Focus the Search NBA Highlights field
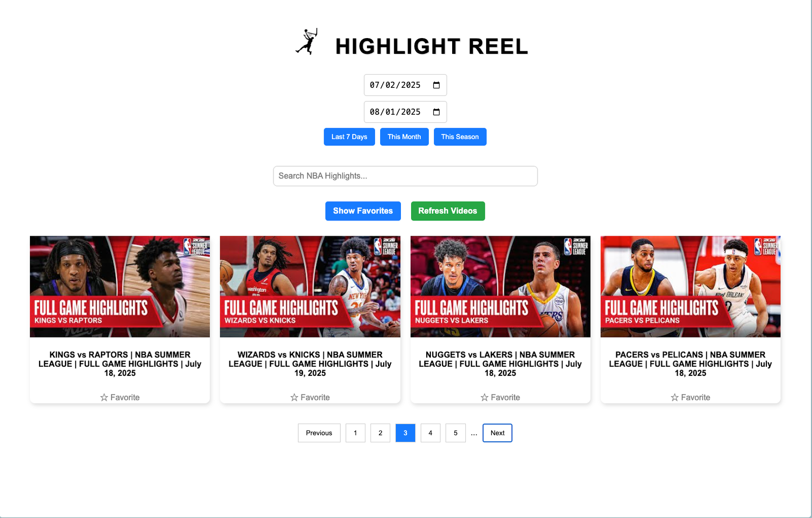The height and width of the screenshot is (518, 812). point(405,176)
